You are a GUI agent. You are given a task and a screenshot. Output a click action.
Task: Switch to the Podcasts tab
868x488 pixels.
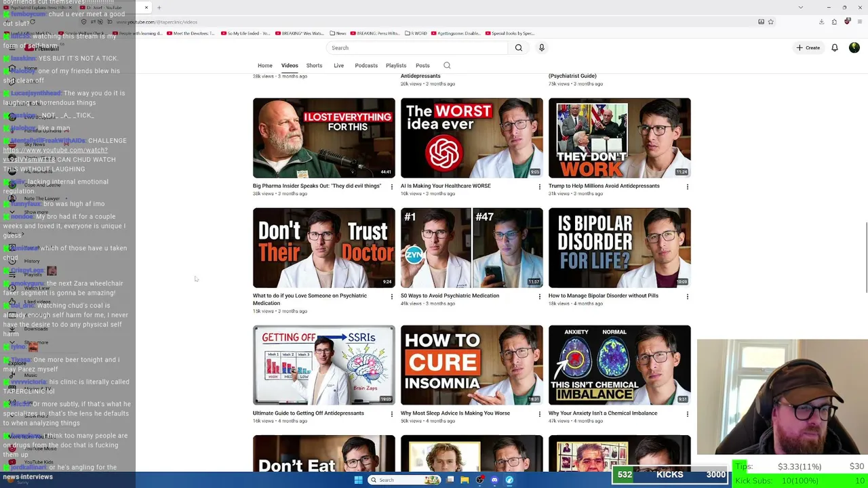366,66
